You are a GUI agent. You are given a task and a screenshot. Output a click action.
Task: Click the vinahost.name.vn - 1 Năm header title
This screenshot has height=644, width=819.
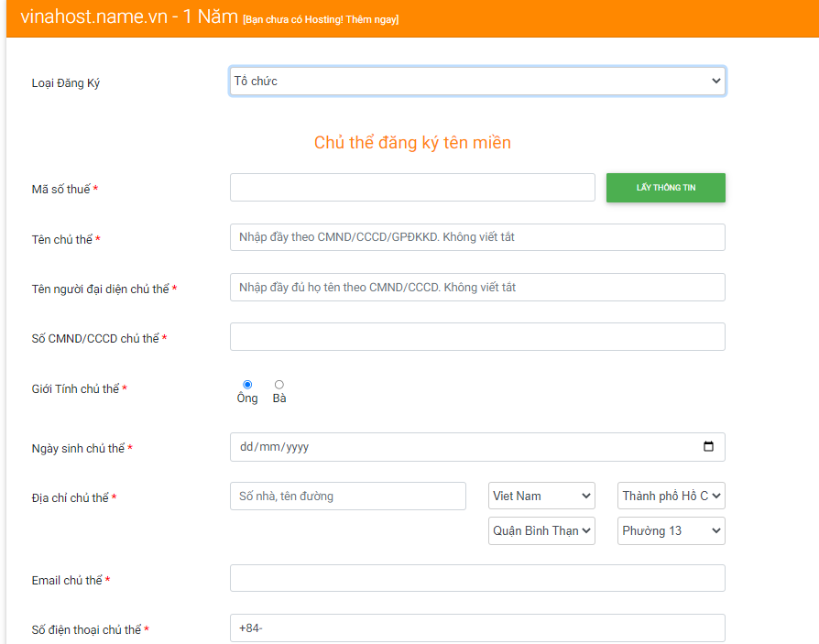point(129,16)
